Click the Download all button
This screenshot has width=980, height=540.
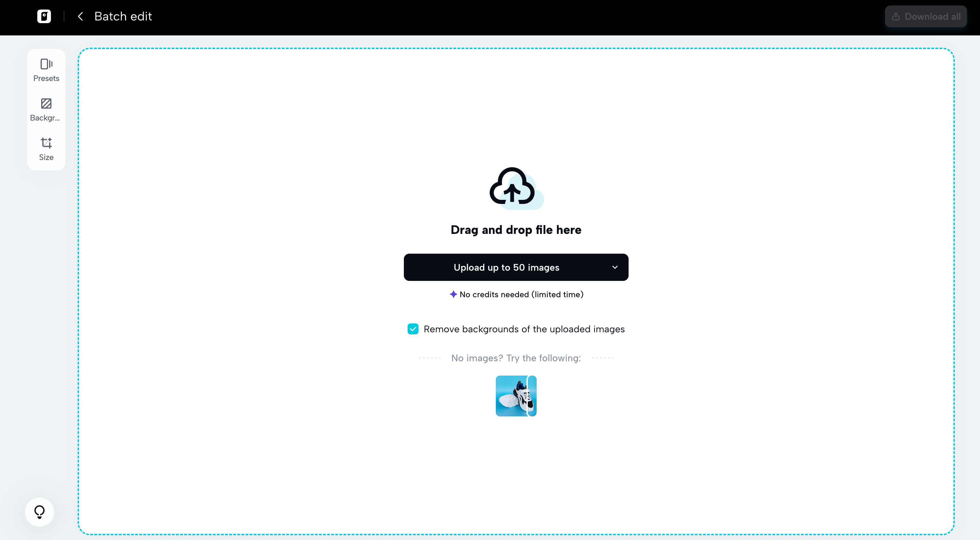coord(925,16)
